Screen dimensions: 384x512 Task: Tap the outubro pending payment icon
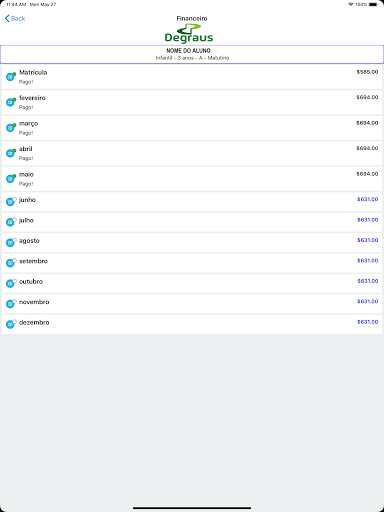11,283
